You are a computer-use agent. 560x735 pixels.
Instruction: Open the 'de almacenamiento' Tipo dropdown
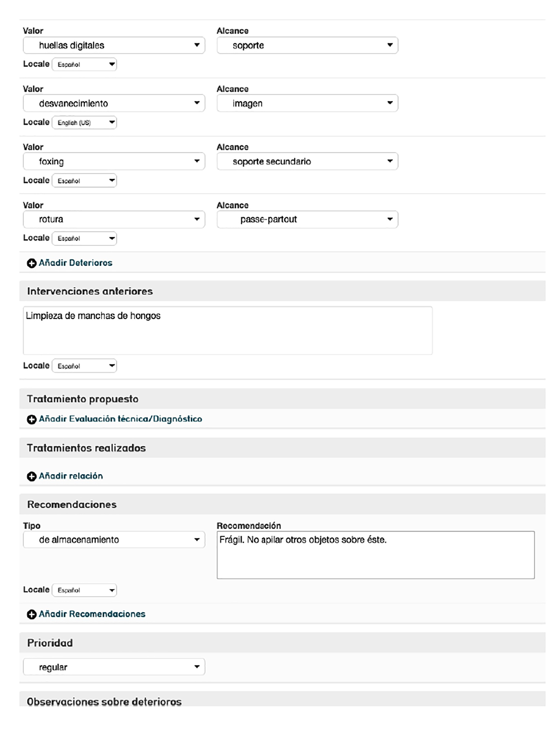(114, 540)
